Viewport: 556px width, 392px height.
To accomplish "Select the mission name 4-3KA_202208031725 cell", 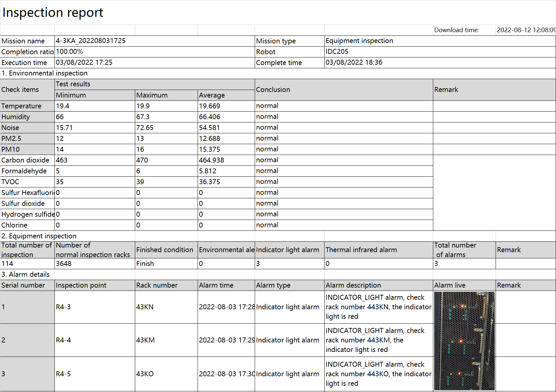I will pyautogui.click(x=91, y=41).
